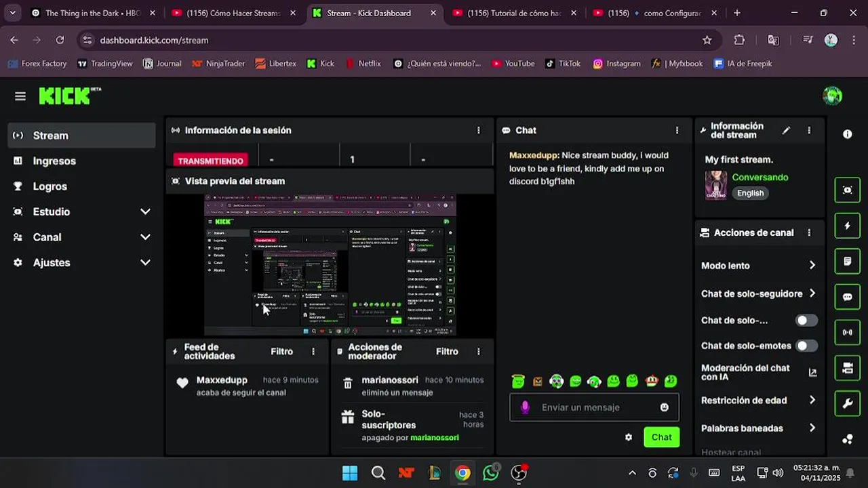The width and height of the screenshot is (868, 488).
Task: Open Chrome extensions puzzle icon
Action: [740, 40]
